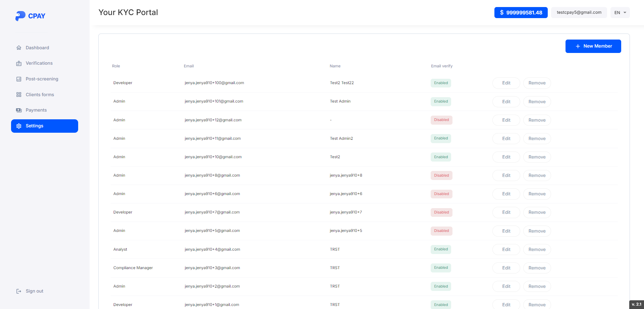This screenshot has height=309, width=644.
Task: Click the Enabled badge for Test2 Test22
Action: pos(440,83)
